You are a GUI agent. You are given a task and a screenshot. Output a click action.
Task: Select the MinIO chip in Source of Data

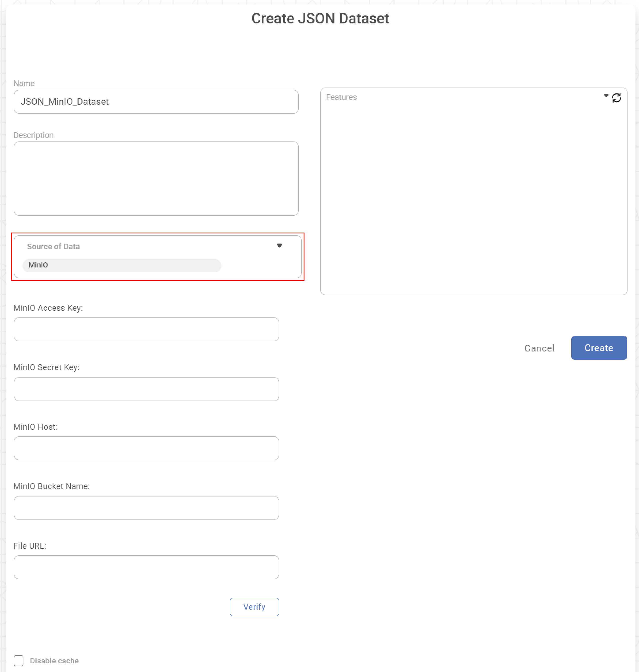(122, 265)
